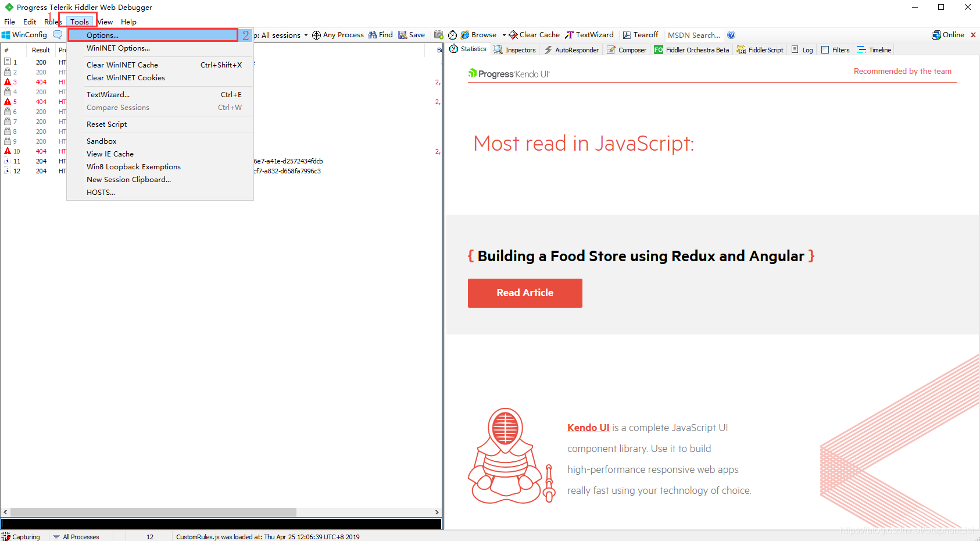Switch to the FiddlerScript tab
This screenshot has height=541, width=980.
[760, 50]
